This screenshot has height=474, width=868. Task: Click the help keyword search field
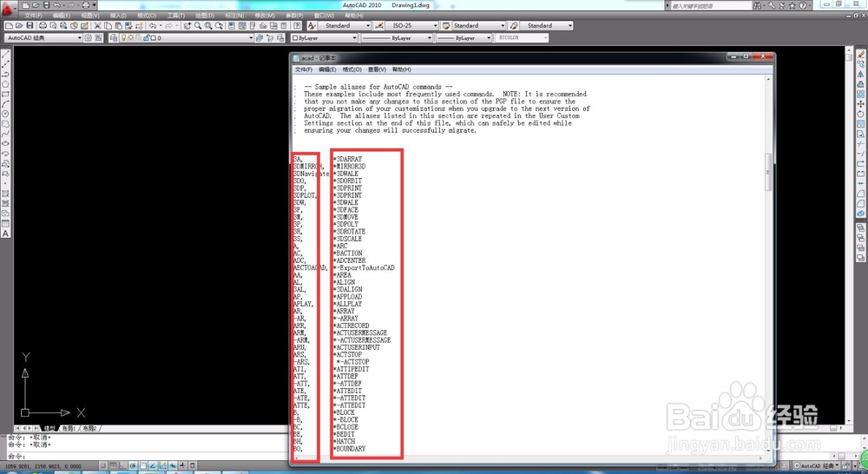point(711,5)
